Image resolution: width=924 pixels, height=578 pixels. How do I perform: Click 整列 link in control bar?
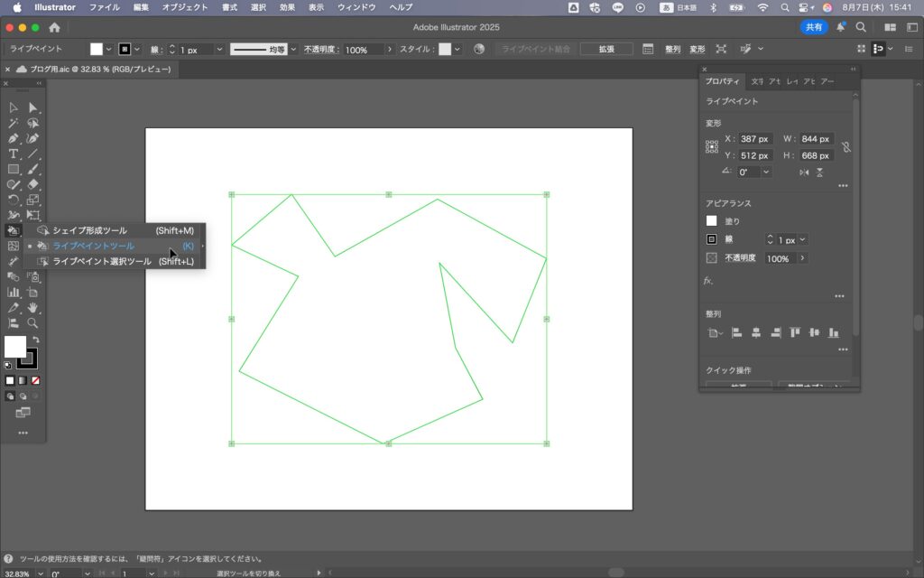click(x=672, y=50)
